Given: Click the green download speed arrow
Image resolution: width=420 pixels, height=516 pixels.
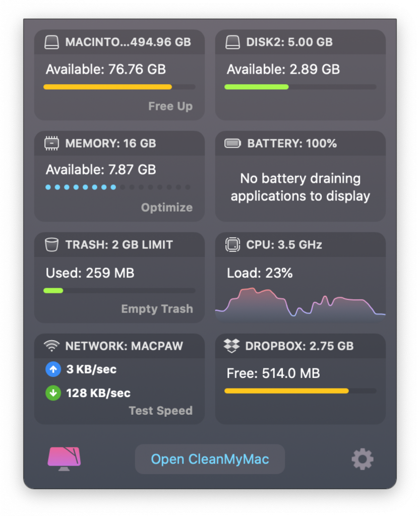Looking at the screenshot, I should pyautogui.click(x=53, y=393).
